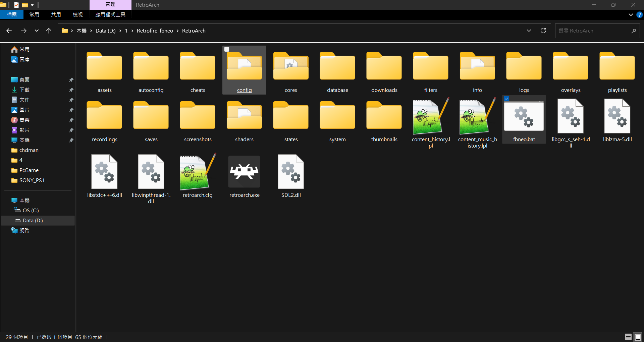Select content_history.lpl Notepad++ file

431,123
